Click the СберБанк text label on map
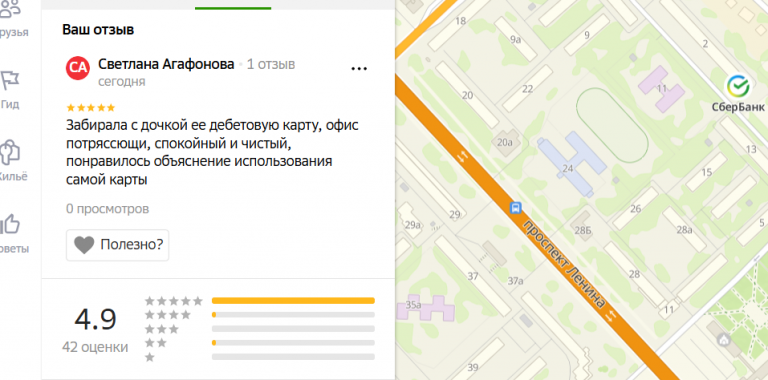Image resolution: width=768 pixels, height=380 pixels. (738, 107)
